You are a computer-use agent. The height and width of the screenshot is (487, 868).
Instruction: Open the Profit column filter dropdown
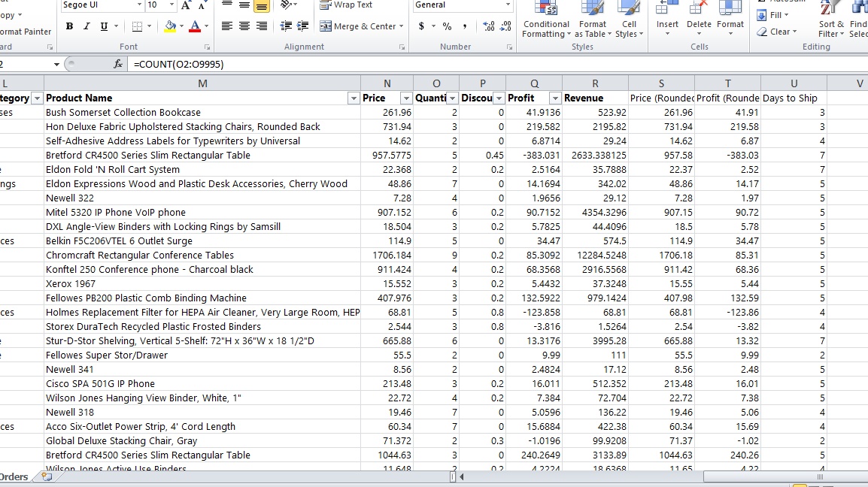coord(554,98)
